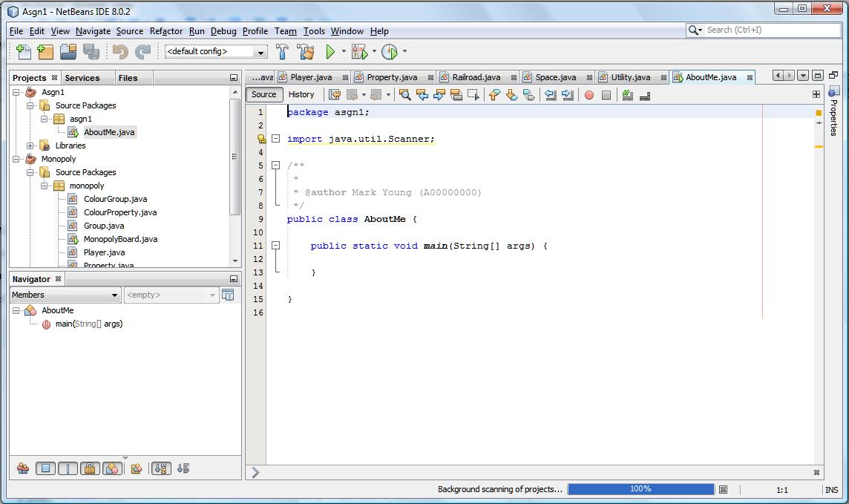849x504 pixels.
Task: Click the Find Next Occurrence editor icon
Action: [440, 94]
